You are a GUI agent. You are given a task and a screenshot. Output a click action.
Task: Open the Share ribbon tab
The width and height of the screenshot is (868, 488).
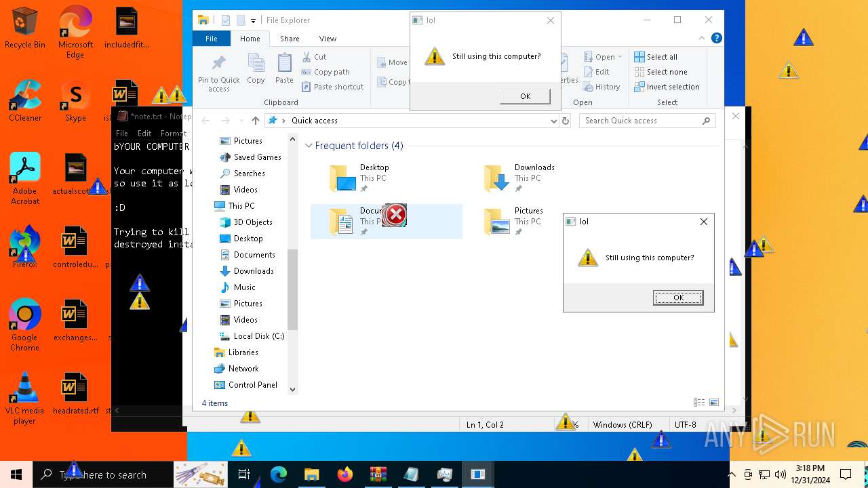pyautogui.click(x=290, y=39)
